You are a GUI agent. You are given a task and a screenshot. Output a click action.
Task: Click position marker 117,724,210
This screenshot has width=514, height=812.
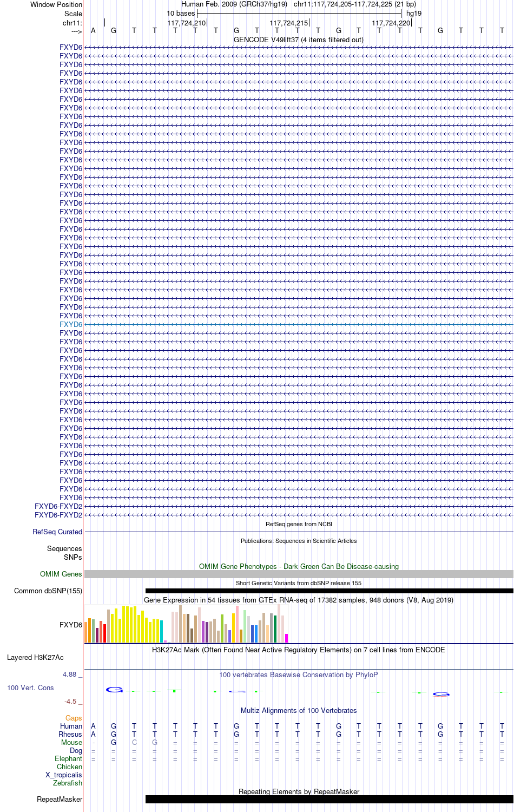187,23
